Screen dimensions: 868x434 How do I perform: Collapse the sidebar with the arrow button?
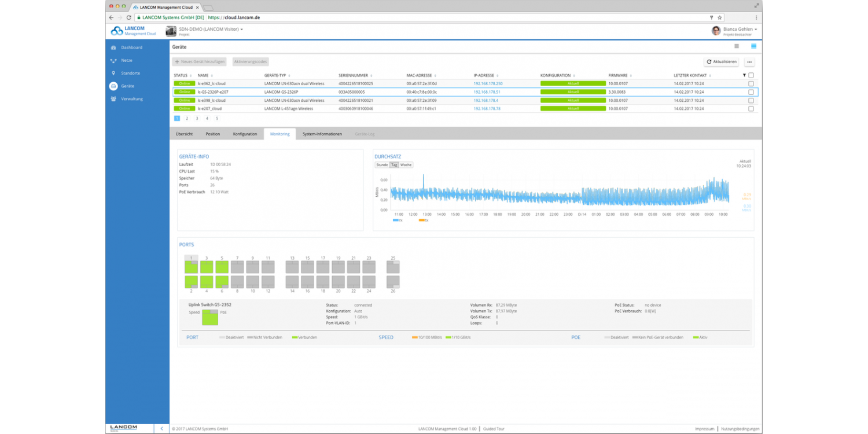(161, 429)
